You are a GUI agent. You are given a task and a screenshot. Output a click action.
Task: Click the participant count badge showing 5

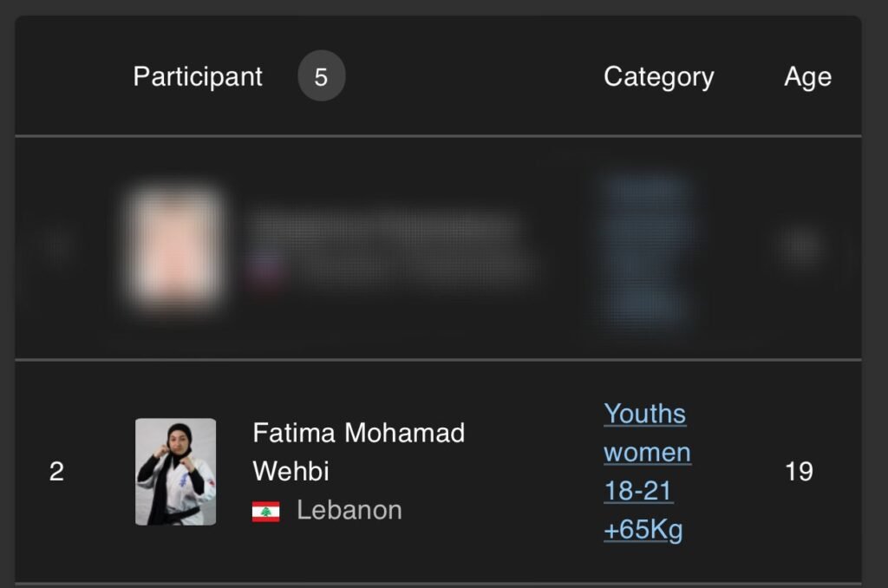coord(321,76)
